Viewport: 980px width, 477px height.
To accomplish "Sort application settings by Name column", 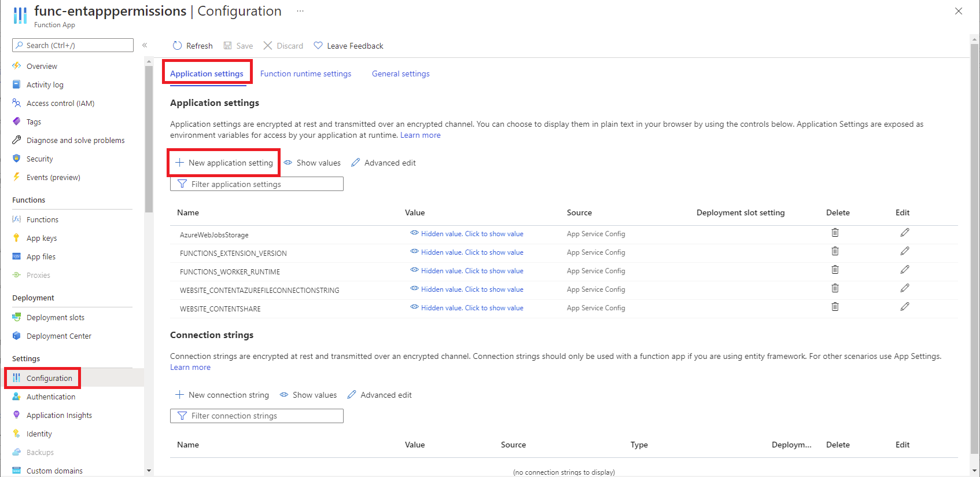I will [188, 212].
